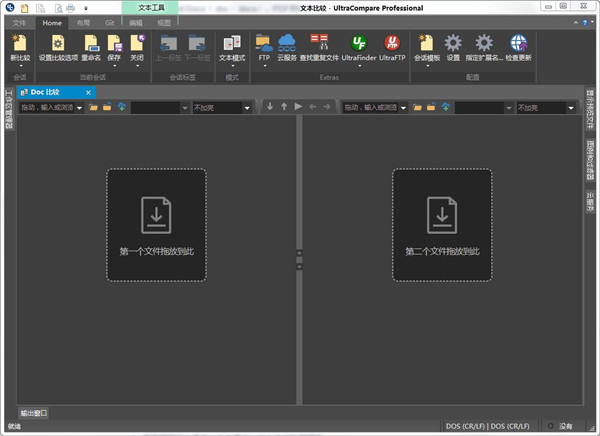Screen dimensions: 600x436
Task: Click first-file pane open folder icon
Action: pyautogui.click(x=93, y=107)
